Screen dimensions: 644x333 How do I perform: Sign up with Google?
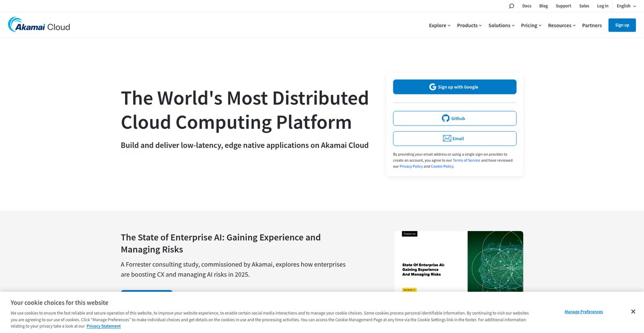click(455, 87)
